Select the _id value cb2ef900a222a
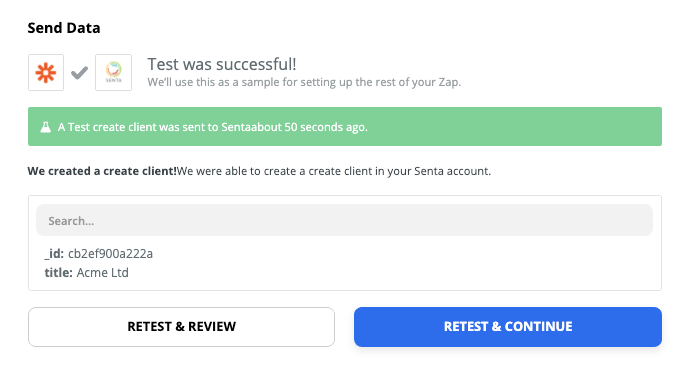This screenshot has height=371, width=691. point(110,254)
